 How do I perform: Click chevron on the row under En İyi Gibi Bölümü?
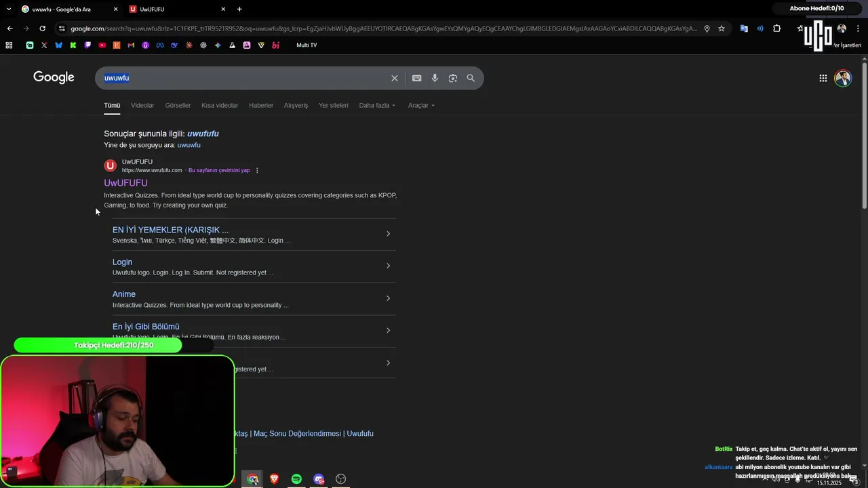click(388, 363)
